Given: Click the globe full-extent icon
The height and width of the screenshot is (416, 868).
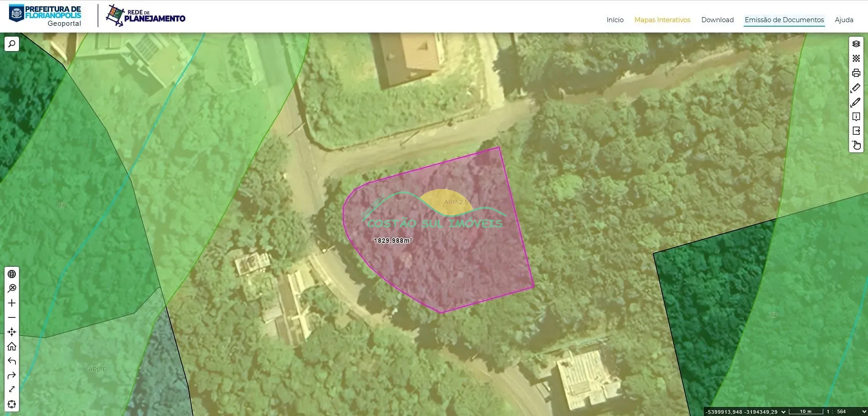Looking at the screenshot, I should [x=12, y=274].
